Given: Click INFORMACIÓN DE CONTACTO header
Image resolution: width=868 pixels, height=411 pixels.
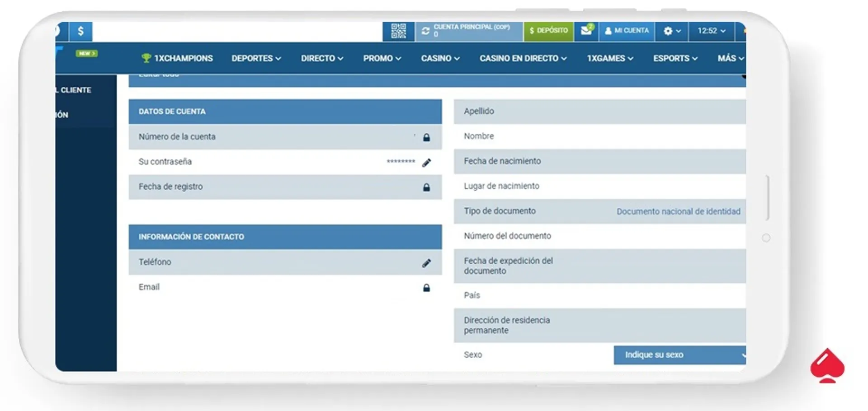Looking at the screenshot, I should tap(285, 237).
